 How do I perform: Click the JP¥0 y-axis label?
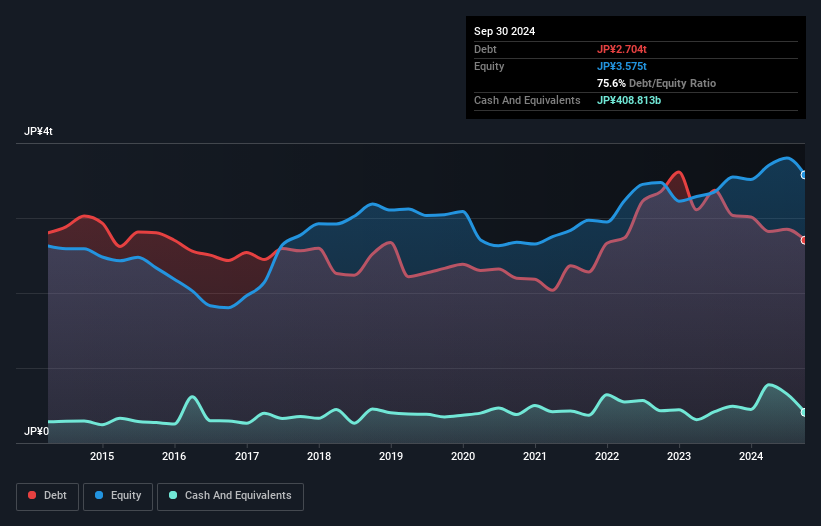(36, 431)
